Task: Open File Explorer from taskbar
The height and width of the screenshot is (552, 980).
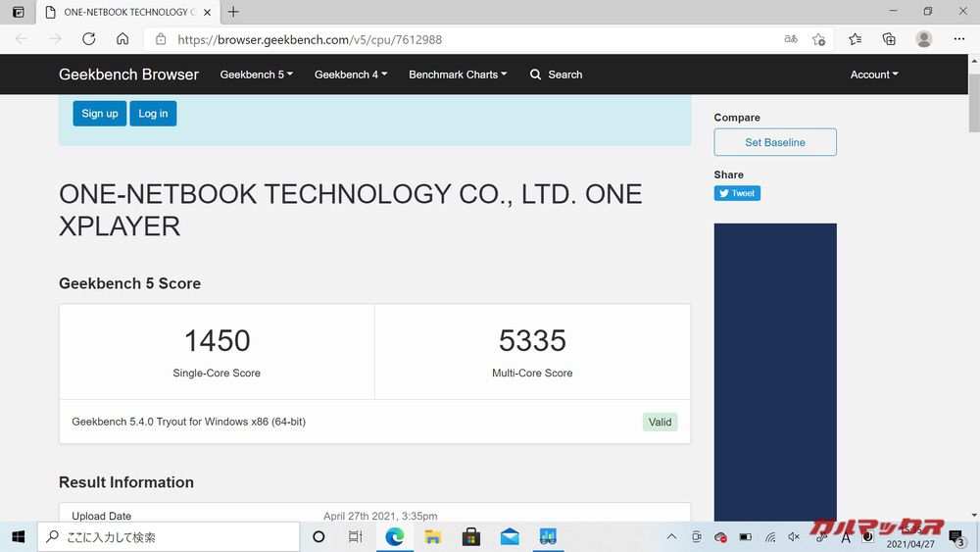Action: (433, 536)
